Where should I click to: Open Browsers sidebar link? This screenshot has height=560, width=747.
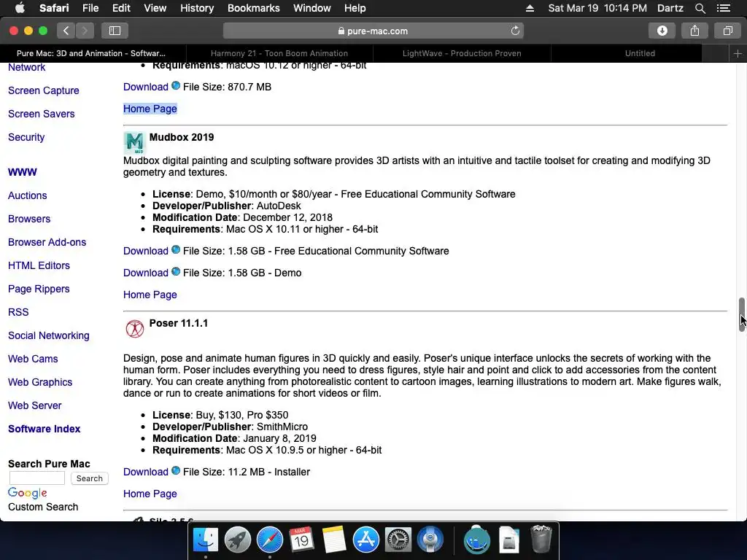[x=29, y=219]
